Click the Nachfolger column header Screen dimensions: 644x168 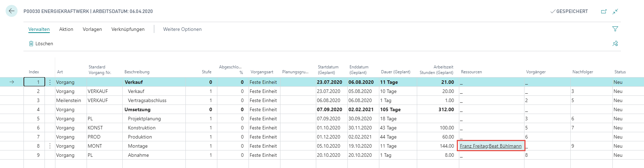click(x=583, y=72)
